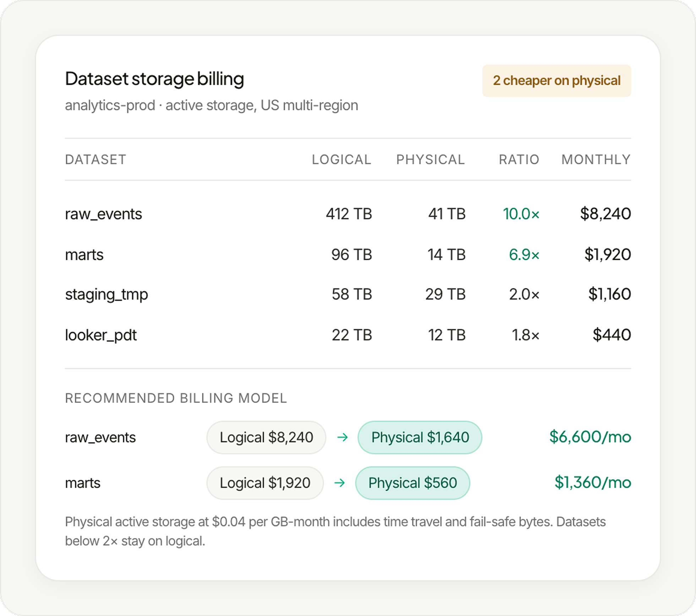Click the 'Physical $560' pill

[413, 483]
